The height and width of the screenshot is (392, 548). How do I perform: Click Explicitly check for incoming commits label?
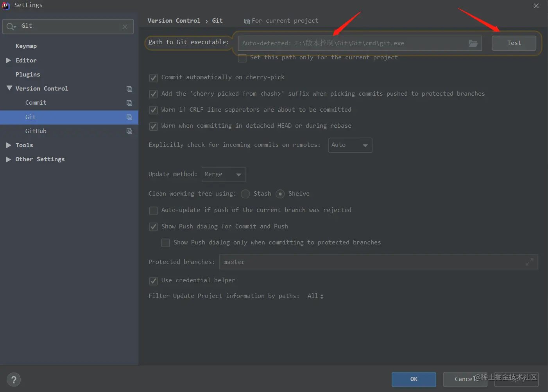pos(235,145)
